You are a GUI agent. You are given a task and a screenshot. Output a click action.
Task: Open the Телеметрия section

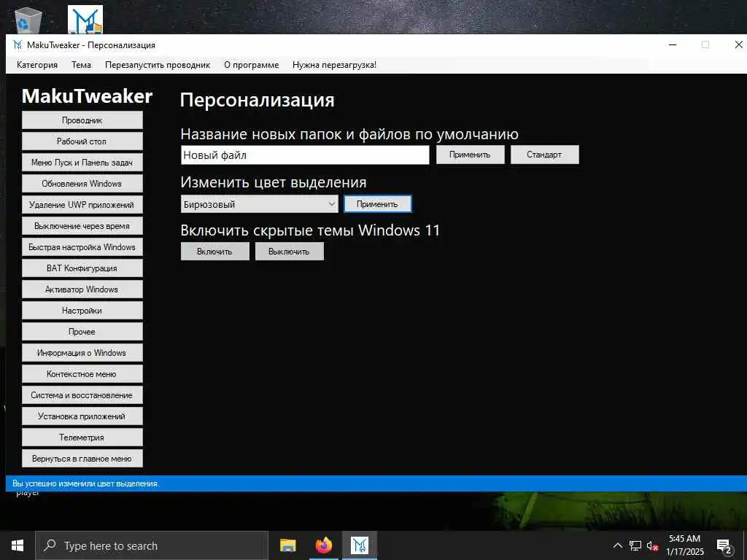pos(82,437)
